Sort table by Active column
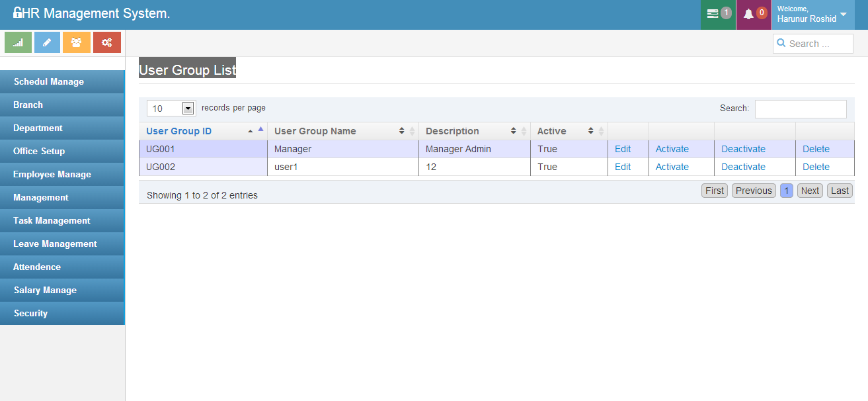Image resolution: width=868 pixels, height=401 pixels. tap(569, 131)
